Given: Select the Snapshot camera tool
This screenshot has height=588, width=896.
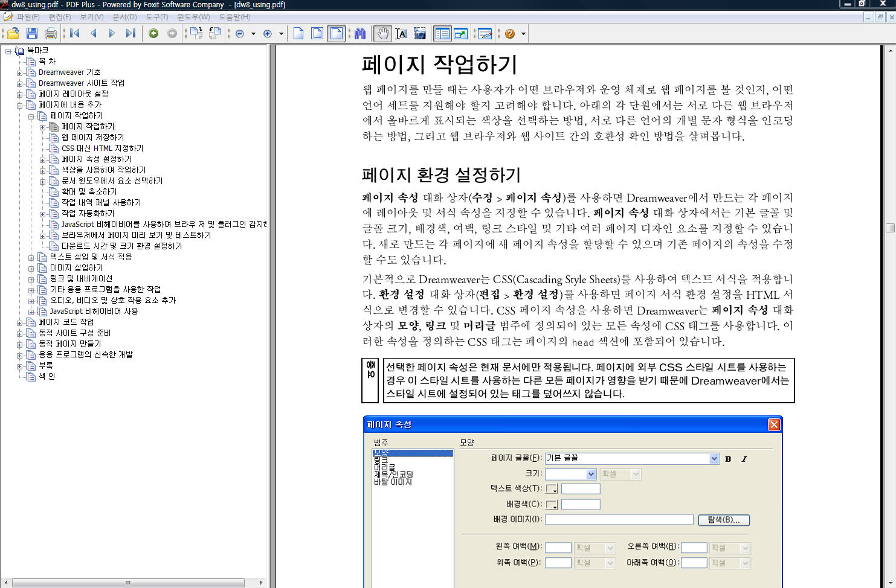Looking at the screenshot, I should pyautogui.click(x=420, y=34).
